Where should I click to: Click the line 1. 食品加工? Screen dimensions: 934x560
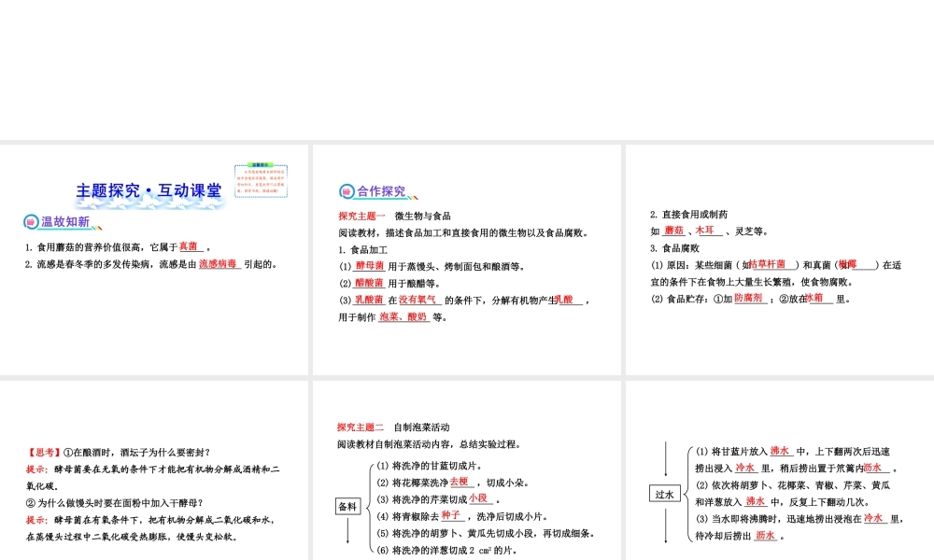pyautogui.click(x=362, y=250)
